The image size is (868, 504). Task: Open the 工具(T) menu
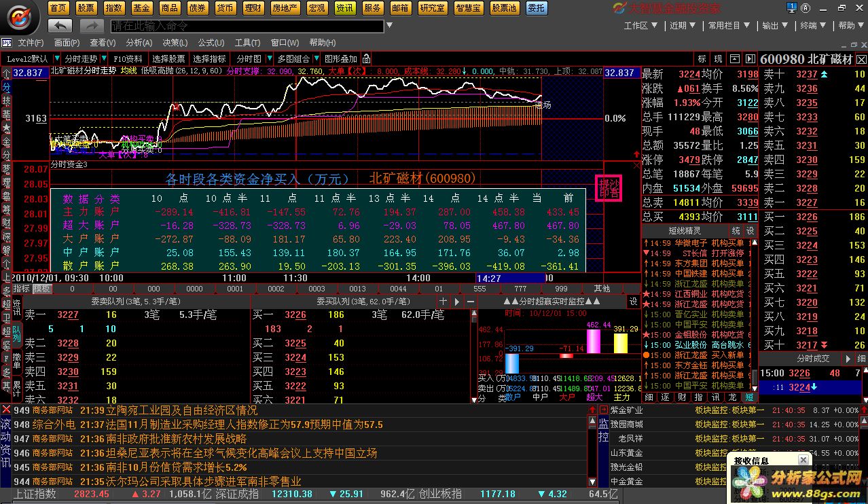coord(247,42)
